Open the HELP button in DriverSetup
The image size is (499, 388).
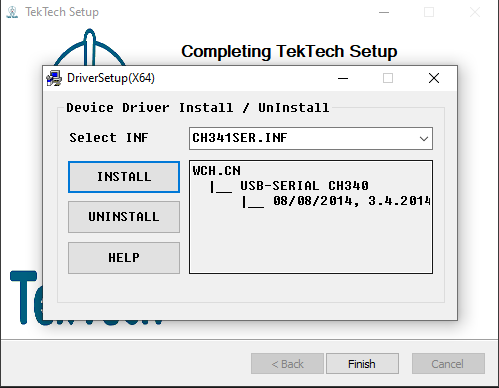tap(124, 258)
